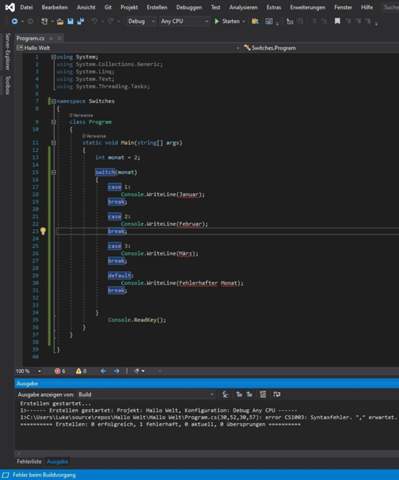Switch to the Ausgabe bottom tab

[x=57, y=462]
